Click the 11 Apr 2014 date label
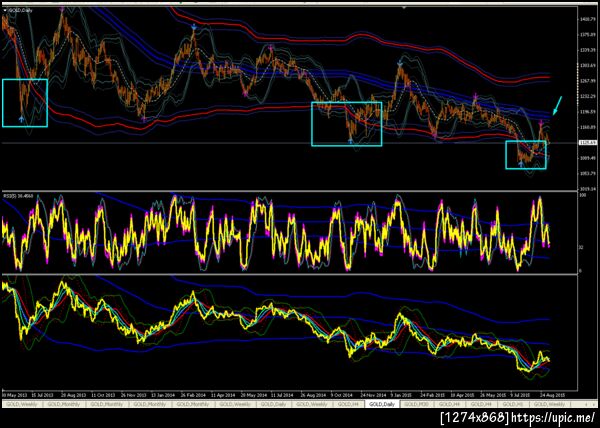Image resolution: width=600 pixels, height=428 pixels. pos(223,394)
